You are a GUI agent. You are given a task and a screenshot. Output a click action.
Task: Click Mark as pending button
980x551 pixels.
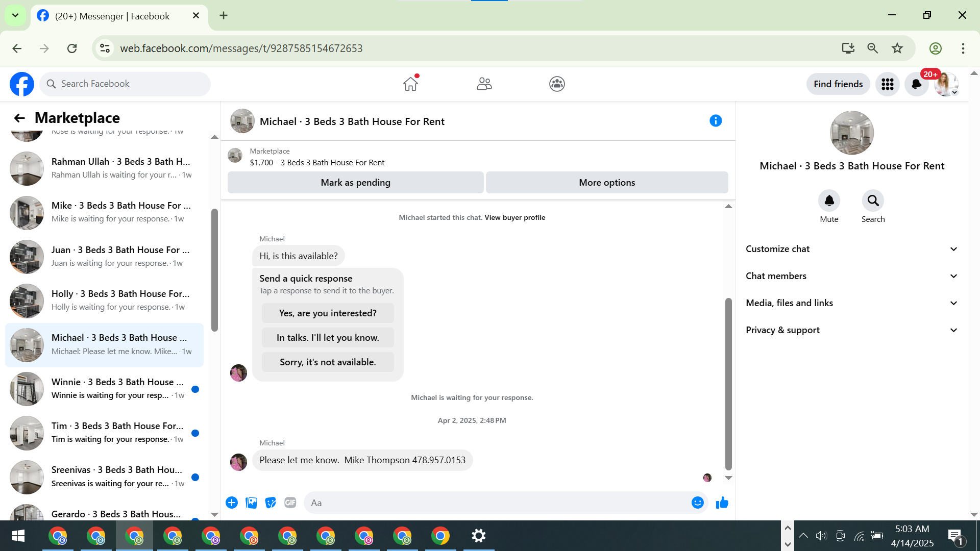[x=355, y=183]
